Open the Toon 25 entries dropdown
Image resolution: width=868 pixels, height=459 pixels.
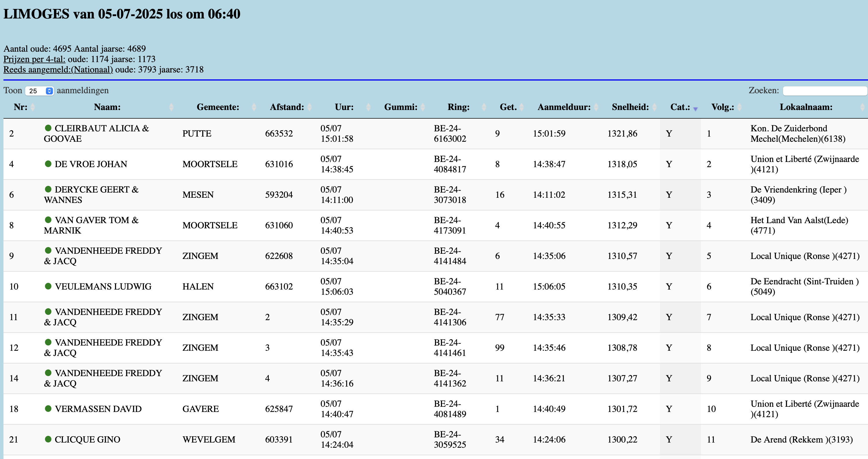(39, 91)
